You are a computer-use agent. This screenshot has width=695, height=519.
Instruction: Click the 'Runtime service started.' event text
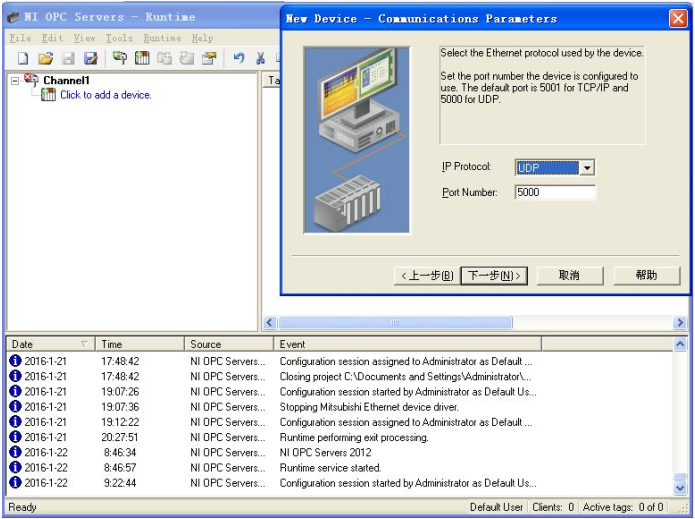pos(330,468)
